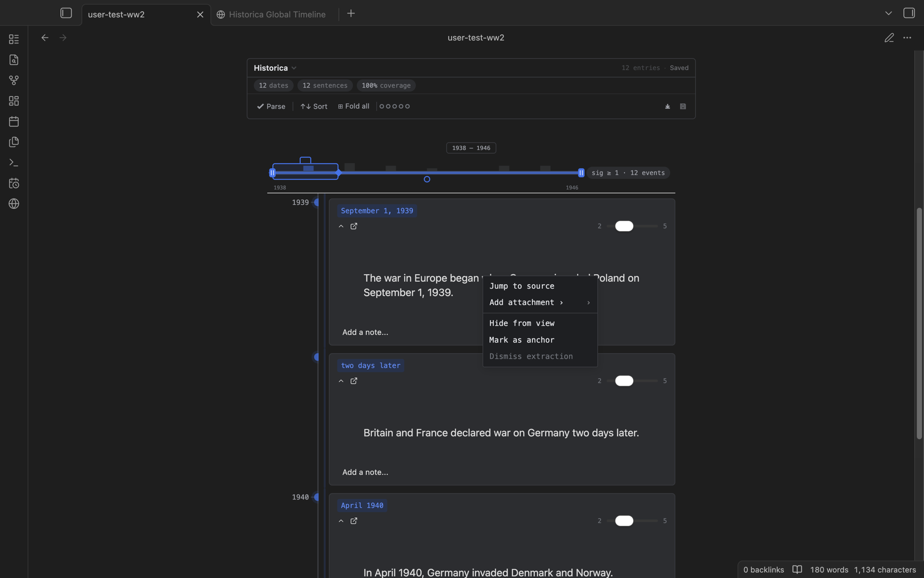Collapse the April 1940 card
This screenshot has width=924, height=578.
[x=341, y=521]
